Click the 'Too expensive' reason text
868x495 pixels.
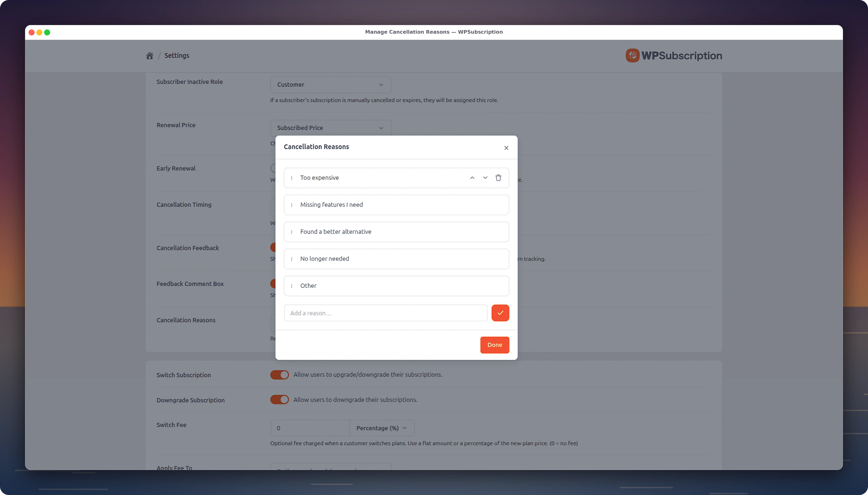(319, 178)
